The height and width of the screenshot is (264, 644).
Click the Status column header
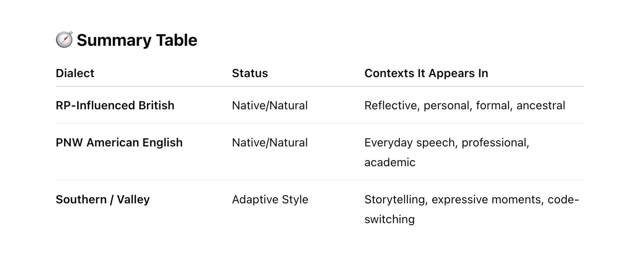(x=250, y=73)
